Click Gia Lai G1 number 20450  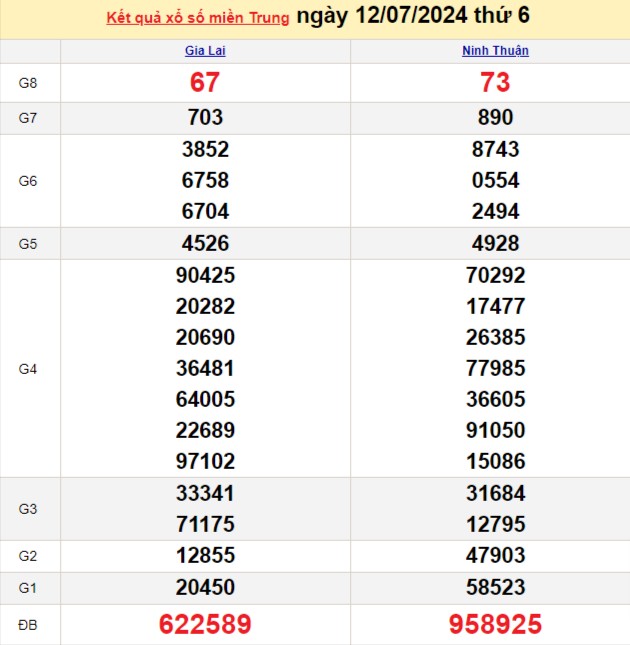pos(205,588)
